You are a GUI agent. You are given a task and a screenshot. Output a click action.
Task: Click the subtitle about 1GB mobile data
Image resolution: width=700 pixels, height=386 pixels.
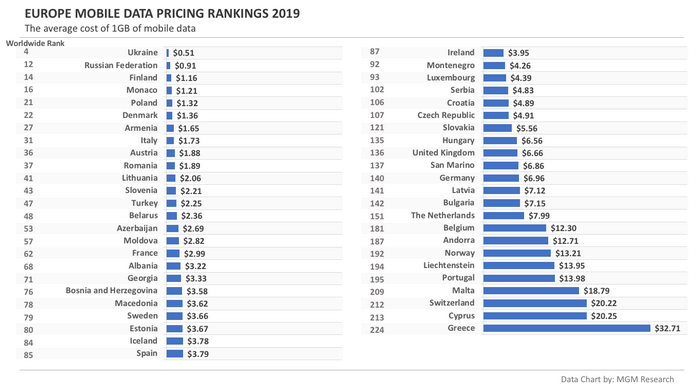(x=110, y=28)
